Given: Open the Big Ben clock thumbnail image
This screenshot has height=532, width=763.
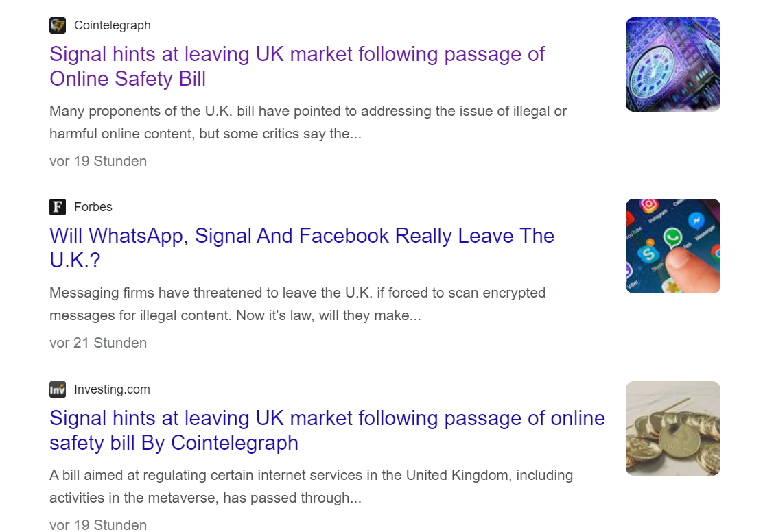Looking at the screenshot, I should coord(672,64).
